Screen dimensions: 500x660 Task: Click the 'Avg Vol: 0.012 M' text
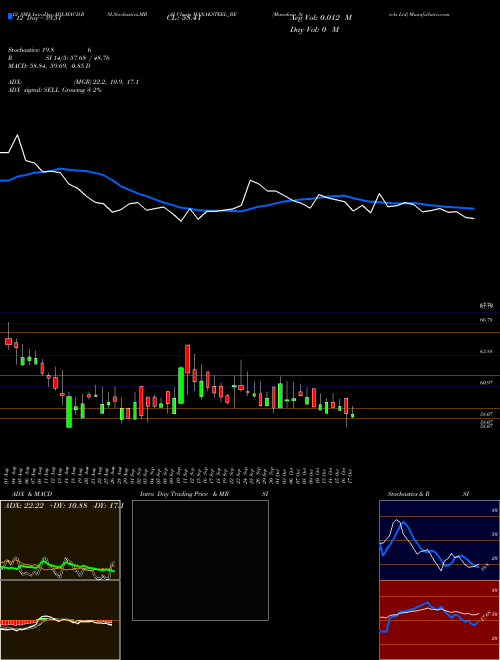[321, 18]
